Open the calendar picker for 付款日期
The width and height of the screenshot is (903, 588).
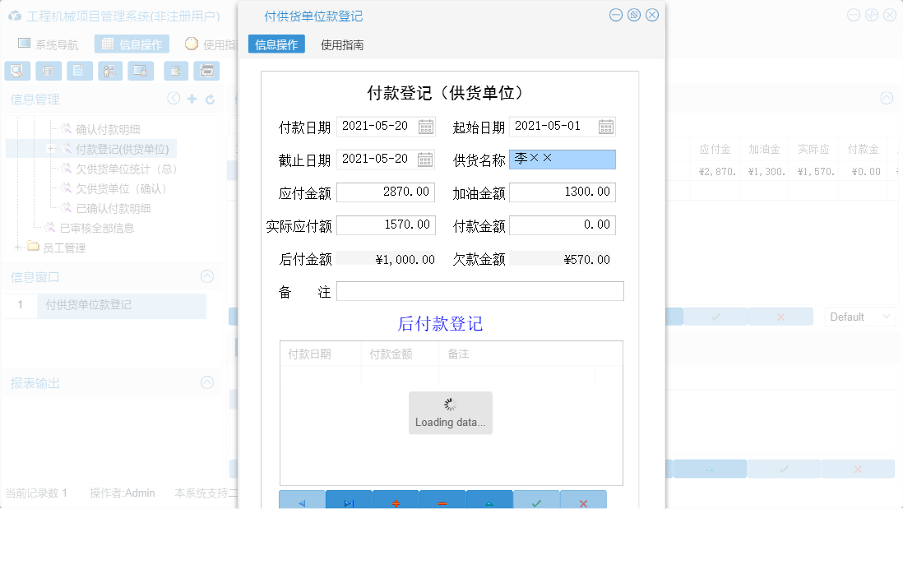pyautogui.click(x=426, y=126)
